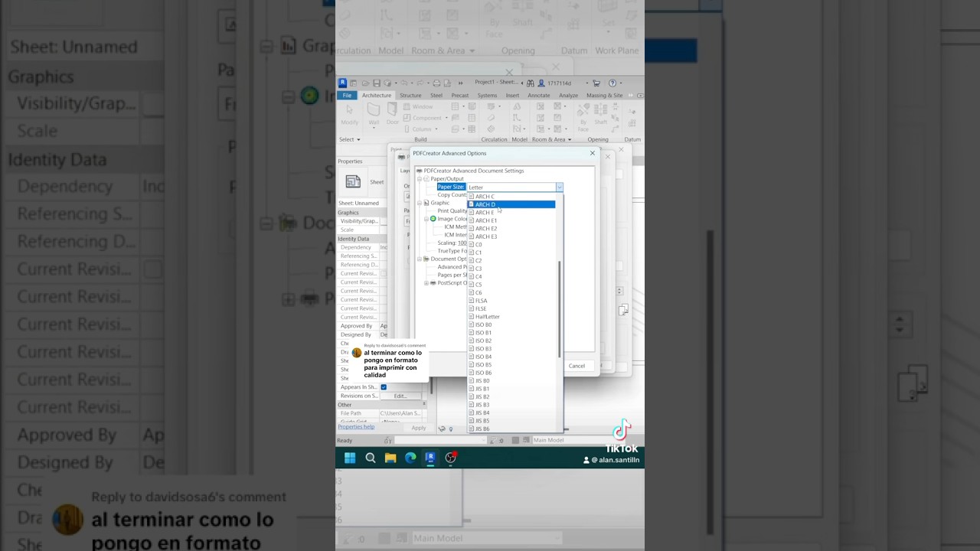Open File Explorer from the taskbar
This screenshot has height=551, width=980.
[x=390, y=458]
